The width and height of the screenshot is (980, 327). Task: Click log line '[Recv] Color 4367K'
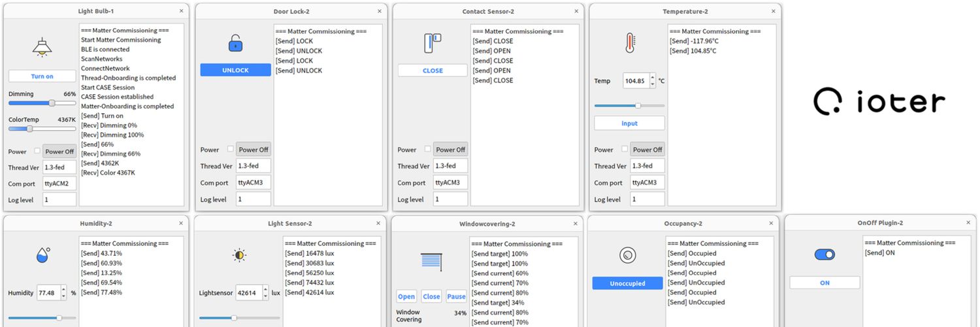[108, 173]
